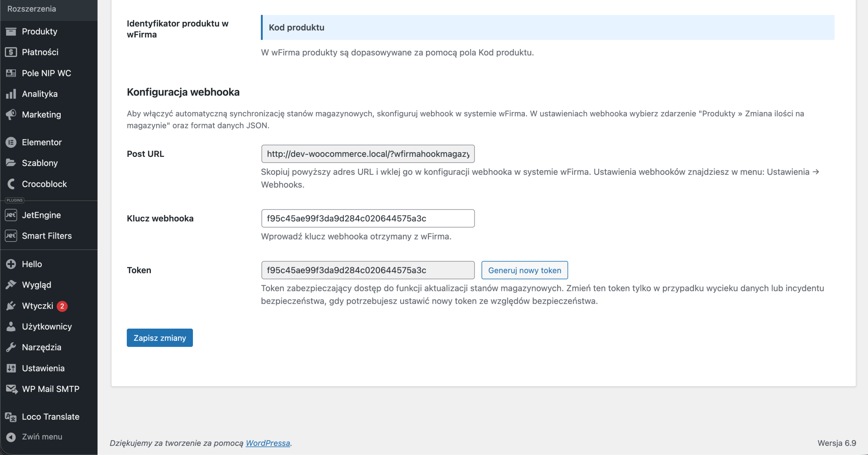Click the Marketing megaphone icon
Viewport: 868px width, 455px height.
[11, 115]
